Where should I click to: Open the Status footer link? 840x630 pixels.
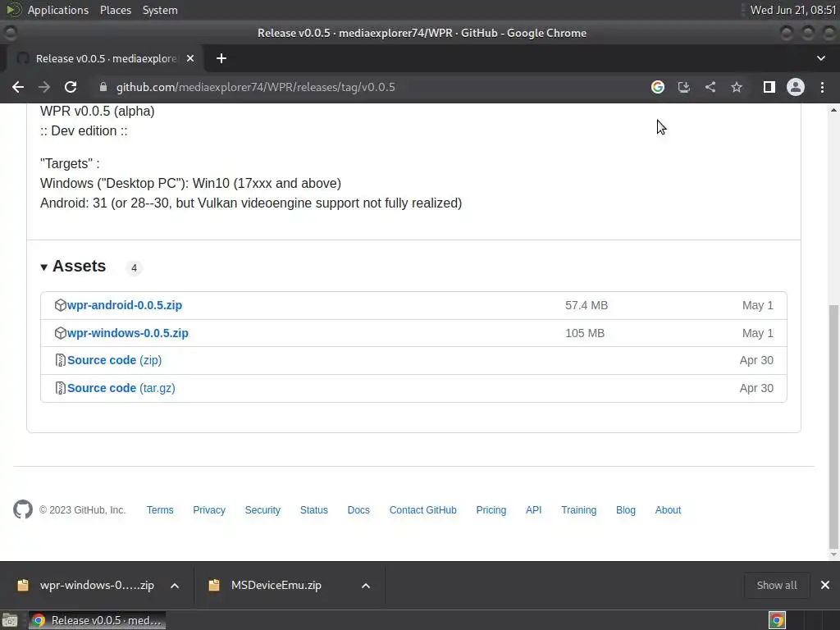pyautogui.click(x=314, y=510)
